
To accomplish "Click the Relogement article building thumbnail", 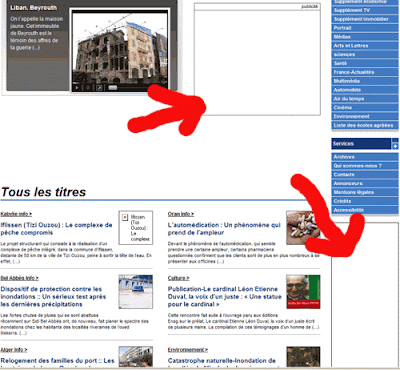I will 136,357.
